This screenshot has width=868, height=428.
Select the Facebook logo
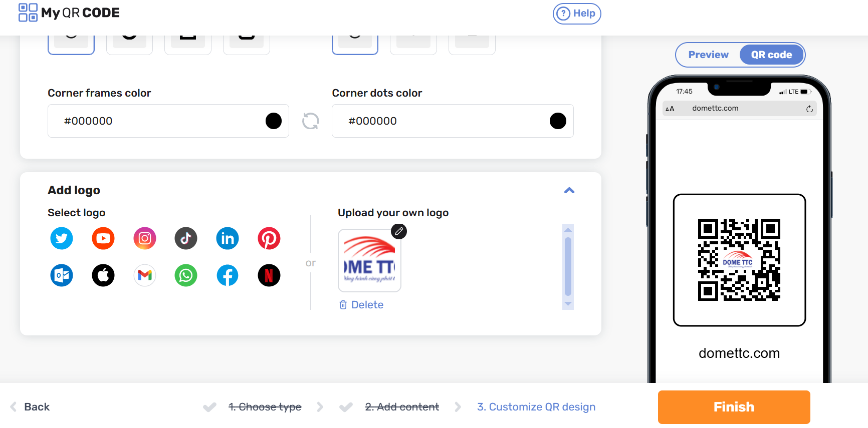[x=228, y=275]
